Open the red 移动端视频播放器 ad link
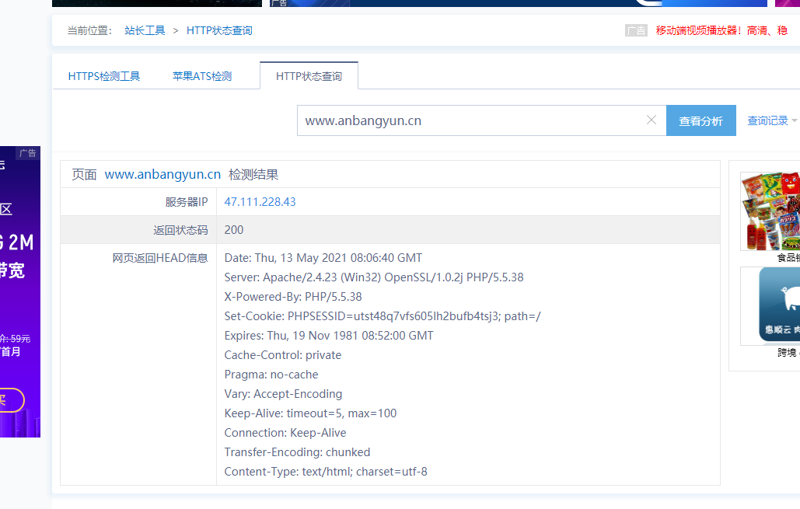Image resolution: width=800 pixels, height=509 pixels. click(721, 31)
